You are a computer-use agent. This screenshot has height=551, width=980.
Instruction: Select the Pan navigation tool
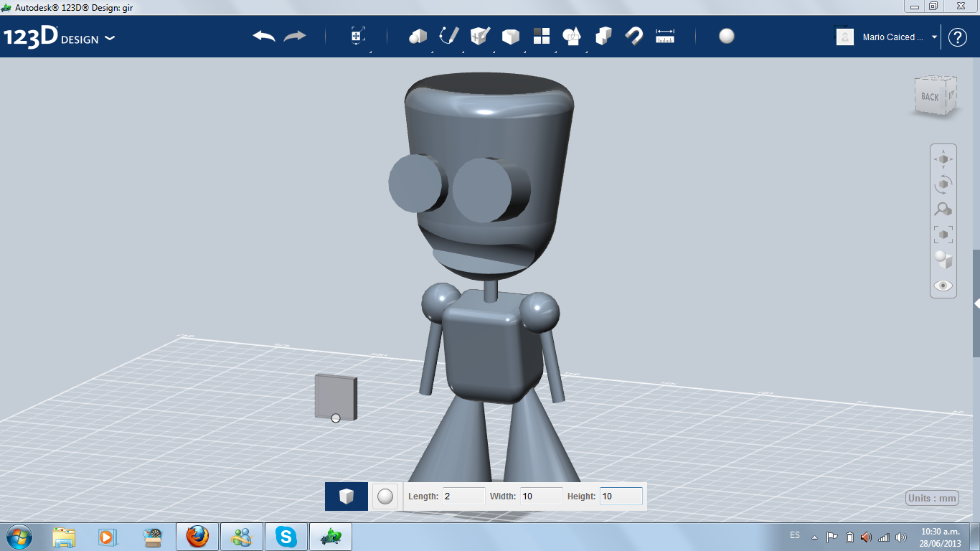coord(943,159)
